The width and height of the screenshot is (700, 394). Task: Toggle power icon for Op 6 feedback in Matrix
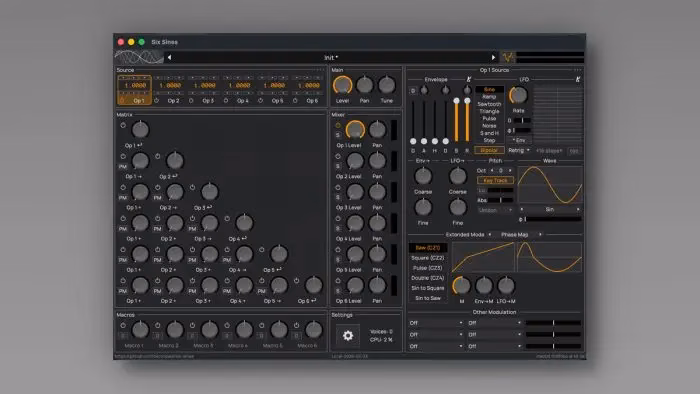pos(296,281)
